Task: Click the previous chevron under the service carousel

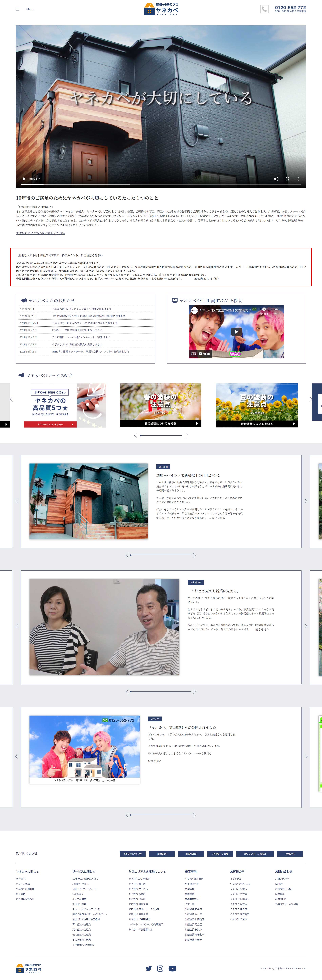Action: [135, 435]
